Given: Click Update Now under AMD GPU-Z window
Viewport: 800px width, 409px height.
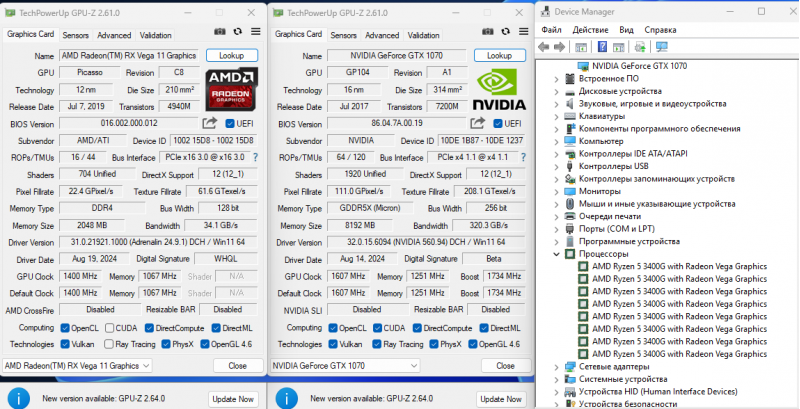Looking at the screenshot, I should pos(233,399).
